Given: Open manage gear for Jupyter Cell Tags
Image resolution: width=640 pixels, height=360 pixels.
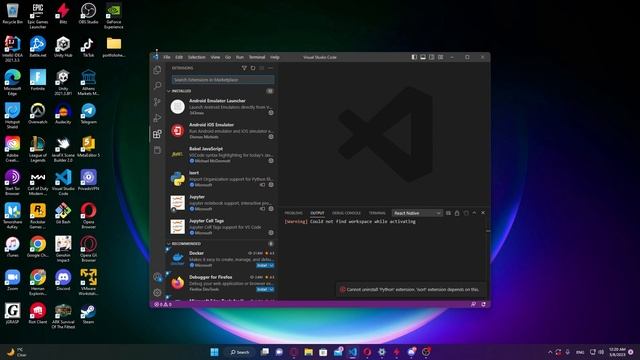Looking at the screenshot, I should click(271, 233).
